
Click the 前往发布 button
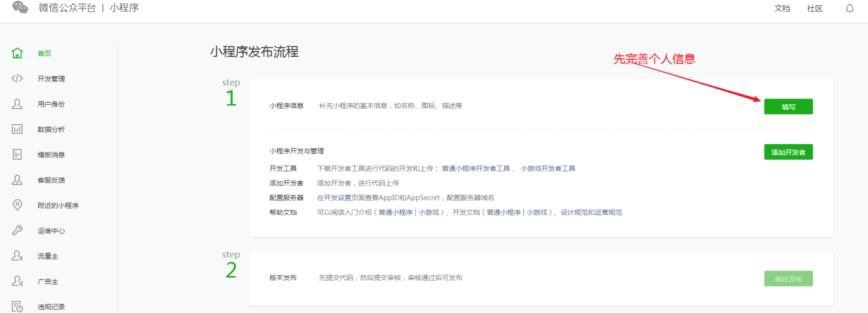pyautogui.click(x=788, y=279)
